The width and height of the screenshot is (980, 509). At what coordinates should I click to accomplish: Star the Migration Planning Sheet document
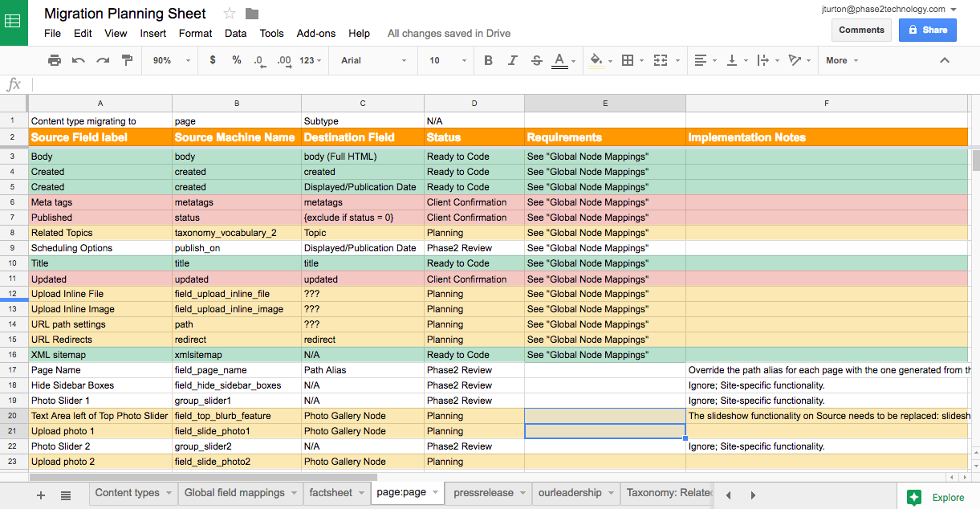click(230, 14)
